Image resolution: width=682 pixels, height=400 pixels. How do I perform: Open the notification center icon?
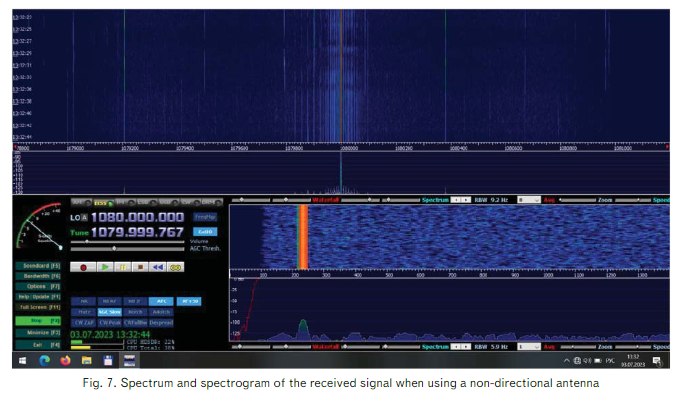coord(657,361)
